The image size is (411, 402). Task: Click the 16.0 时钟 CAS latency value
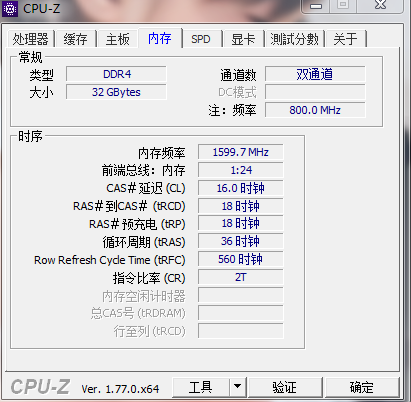pyautogui.click(x=241, y=188)
